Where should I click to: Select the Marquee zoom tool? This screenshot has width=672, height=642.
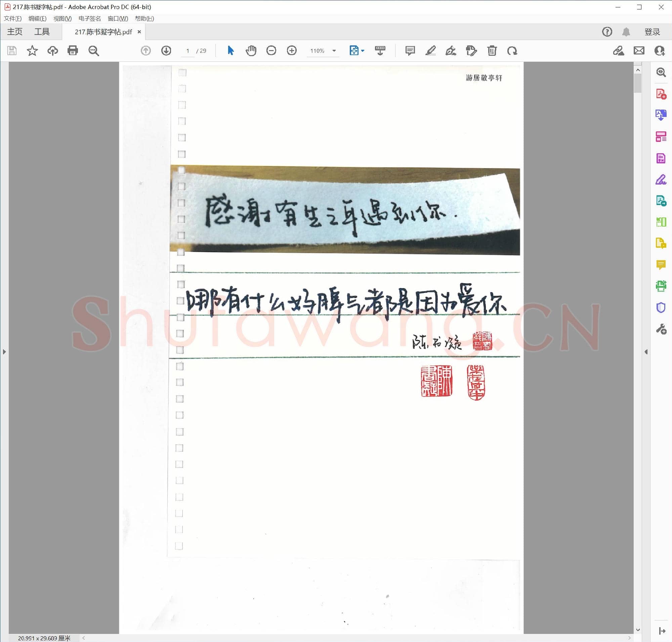point(94,51)
